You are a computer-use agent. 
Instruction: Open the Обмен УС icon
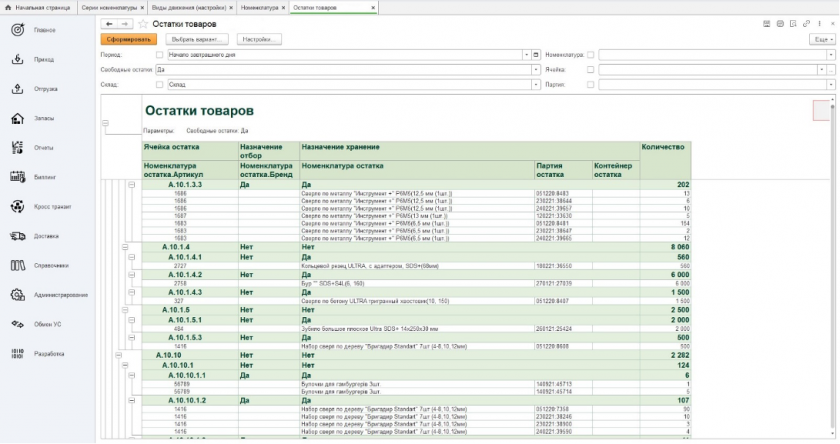pyautogui.click(x=18, y=325)
